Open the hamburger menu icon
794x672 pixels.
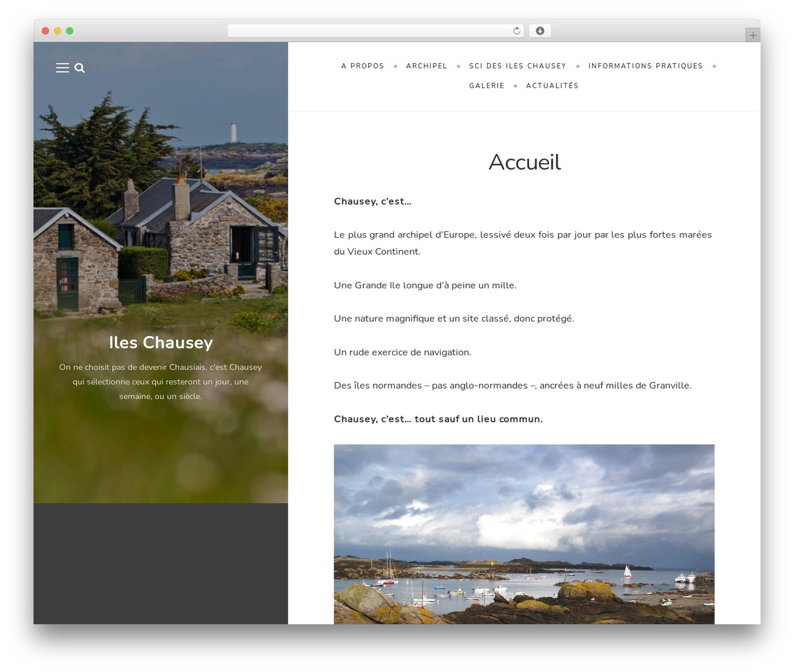coord(63,68)
